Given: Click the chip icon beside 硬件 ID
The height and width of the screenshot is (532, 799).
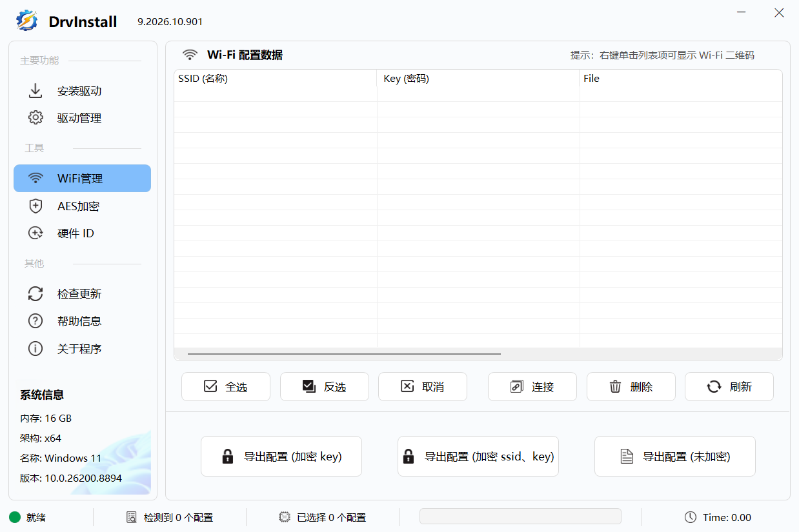Looking at the screenshot, I should point(35,233).
